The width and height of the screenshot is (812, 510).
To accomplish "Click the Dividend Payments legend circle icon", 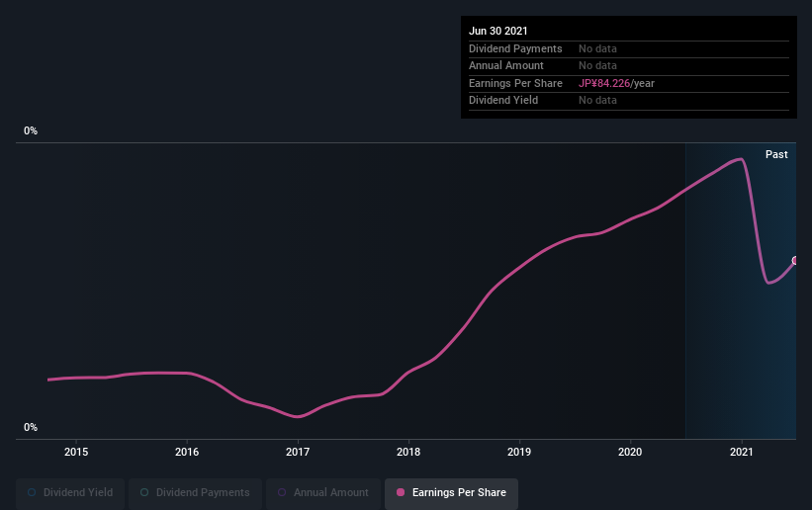I will click(144, 492).
